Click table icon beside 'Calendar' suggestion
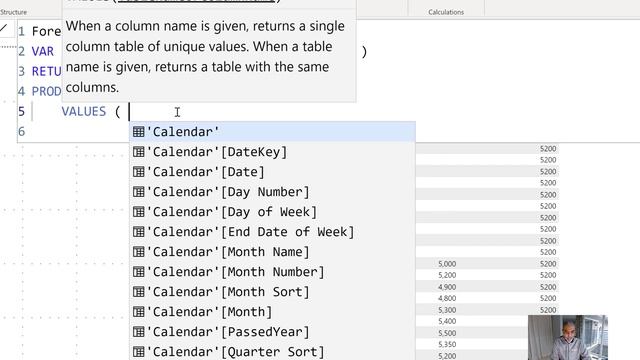The image size is (640, 360). [x=139, y=132]
